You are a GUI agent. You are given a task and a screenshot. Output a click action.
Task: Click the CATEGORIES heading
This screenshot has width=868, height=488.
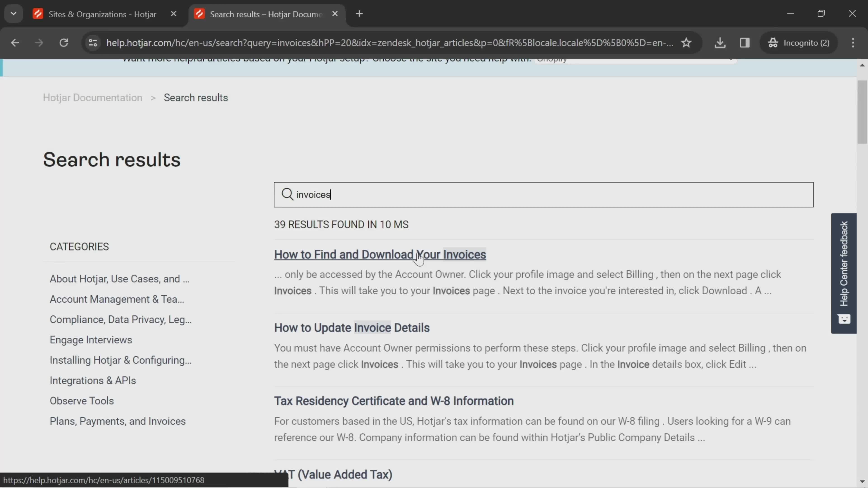coord(79,246)
